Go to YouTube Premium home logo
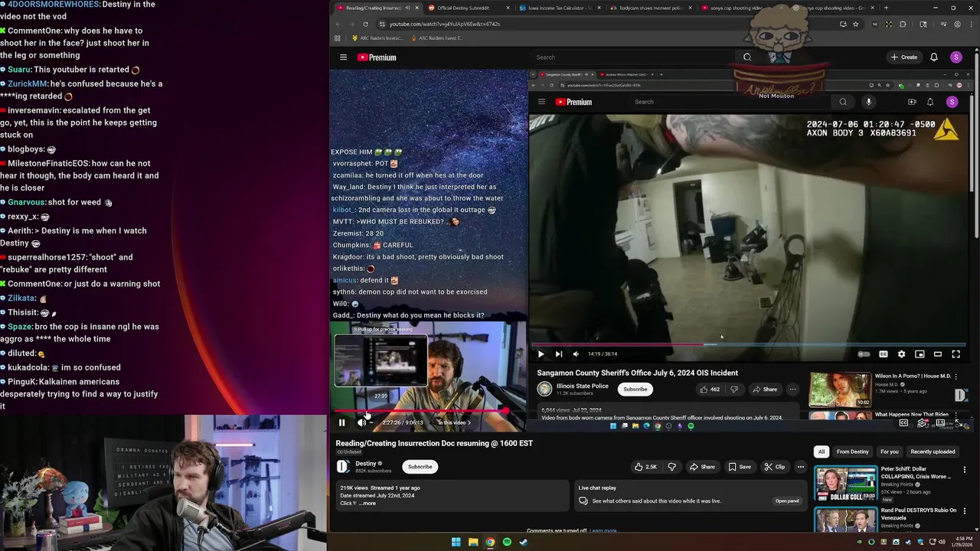Screen dimensions: 980x551 click(x=377, y=57)
